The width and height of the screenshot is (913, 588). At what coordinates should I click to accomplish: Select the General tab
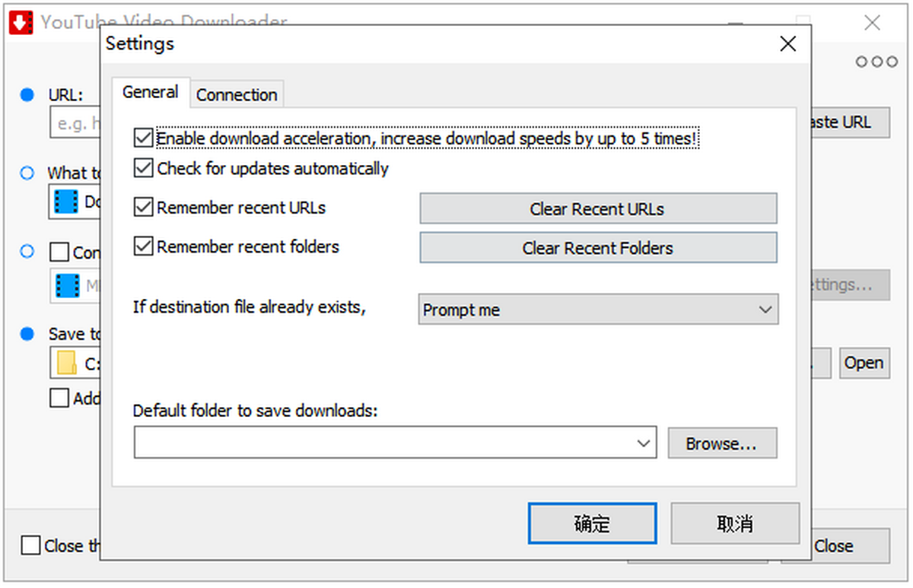pyautogui.click(x=151, y=91)
